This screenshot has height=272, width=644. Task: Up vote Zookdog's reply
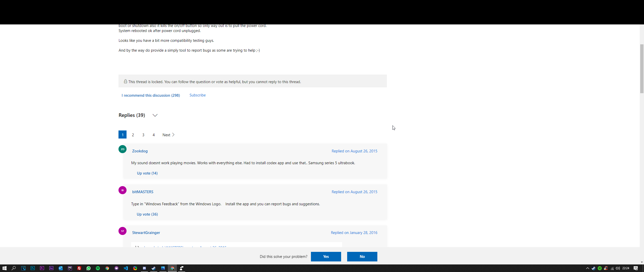coord(147,173)
